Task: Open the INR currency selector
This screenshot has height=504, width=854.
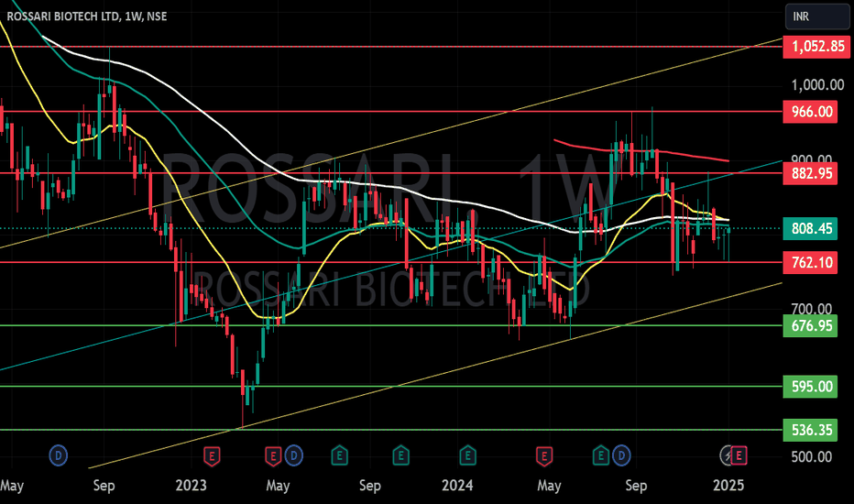Action: (817, 16)
